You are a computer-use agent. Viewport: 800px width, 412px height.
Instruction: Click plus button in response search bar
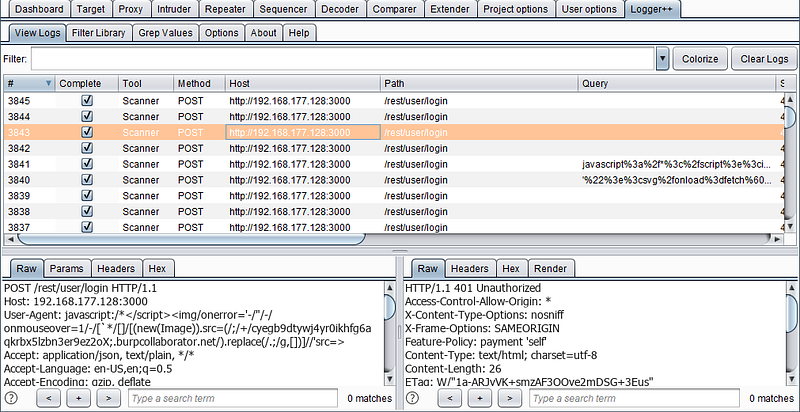(480, 398)
